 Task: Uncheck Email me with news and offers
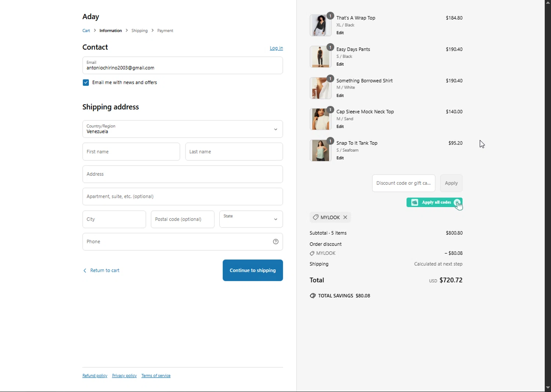coord(86,83)
